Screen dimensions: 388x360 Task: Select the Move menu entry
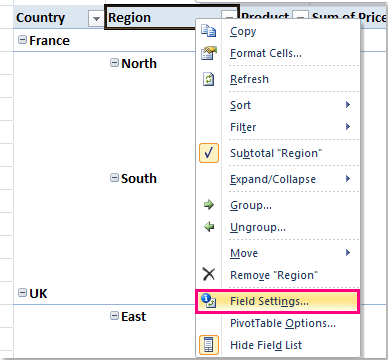(x=278, y=253)
